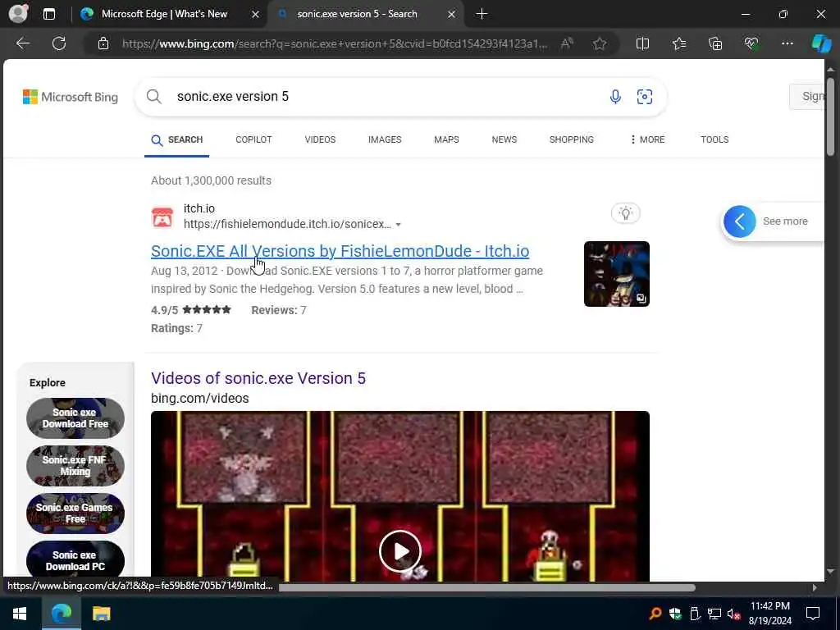Go back with the browser back arrow
840x630 pixels.
coord(22,43)
